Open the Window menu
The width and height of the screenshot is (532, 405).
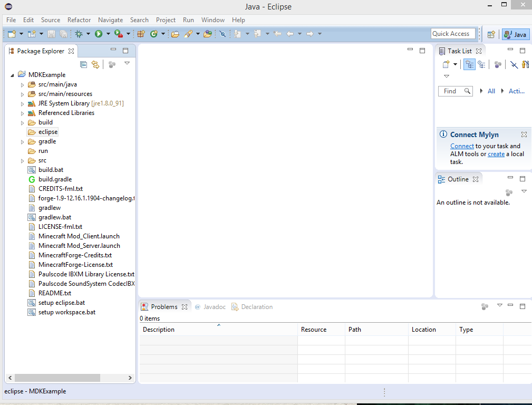tap(212, 20)
